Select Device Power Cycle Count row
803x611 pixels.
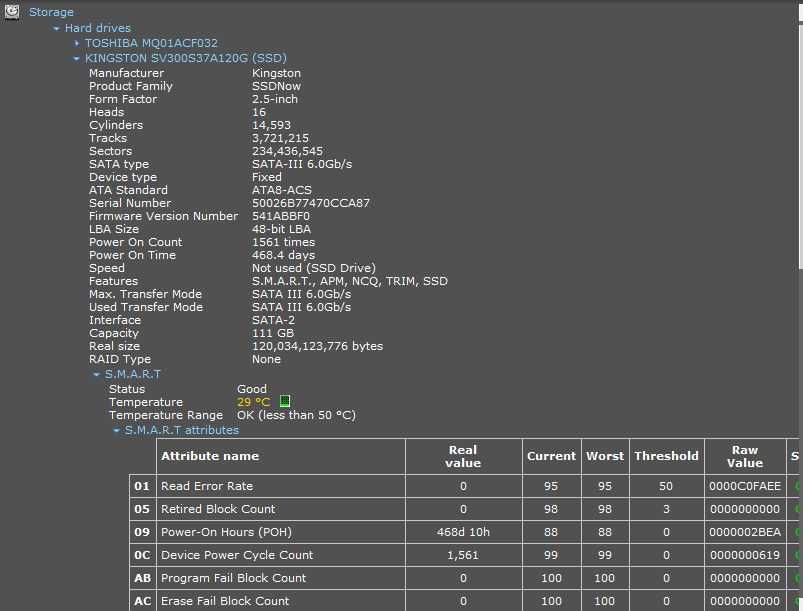466,555
